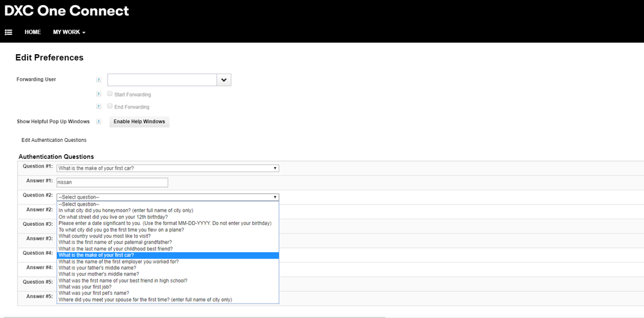Open the MY WORK menu
The height and width of the screenshot is (318, 644).
point(69,32)
